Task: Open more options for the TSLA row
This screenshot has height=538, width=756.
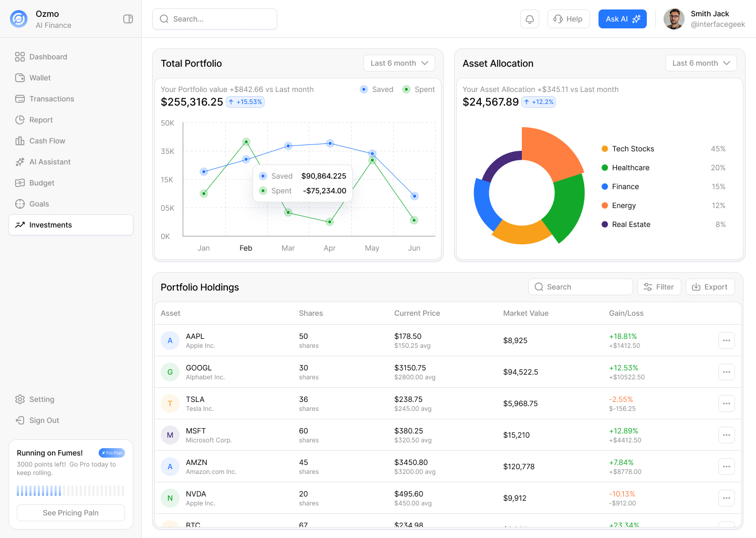Action: coord(726,403)
